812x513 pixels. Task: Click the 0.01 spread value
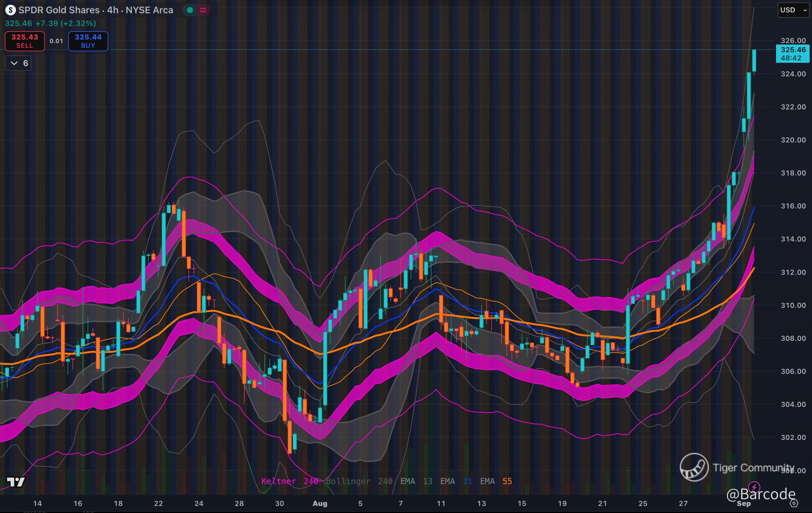point(56,41)
